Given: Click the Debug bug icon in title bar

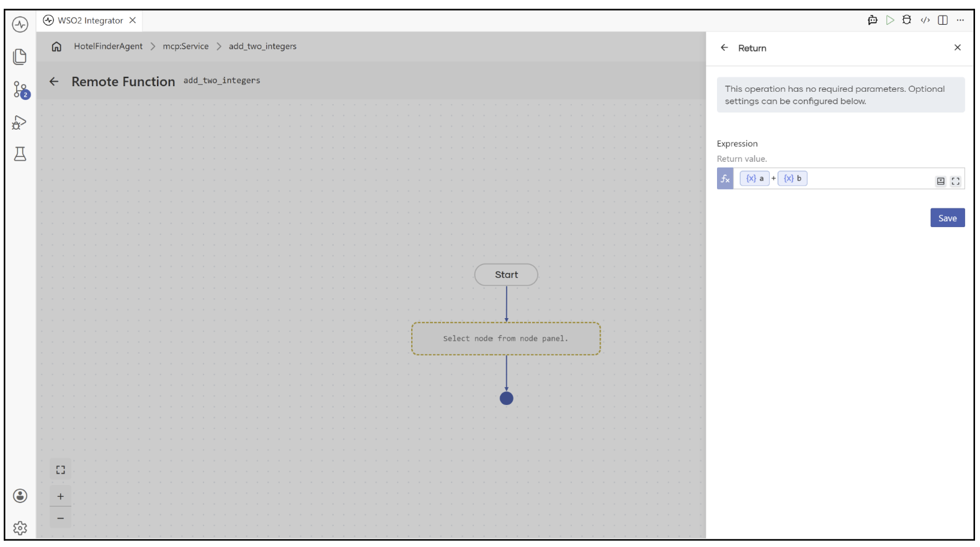Looking at the screenshot, I should (907, 20).
